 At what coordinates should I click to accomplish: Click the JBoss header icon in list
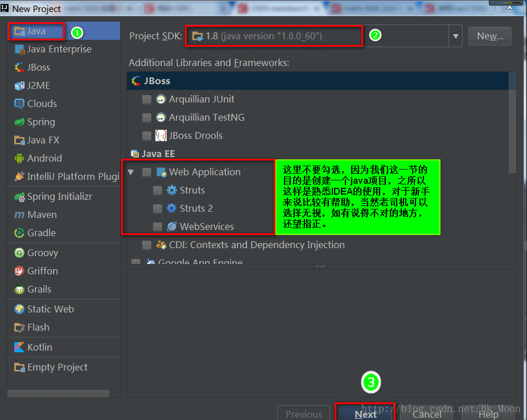coord(136,81)
